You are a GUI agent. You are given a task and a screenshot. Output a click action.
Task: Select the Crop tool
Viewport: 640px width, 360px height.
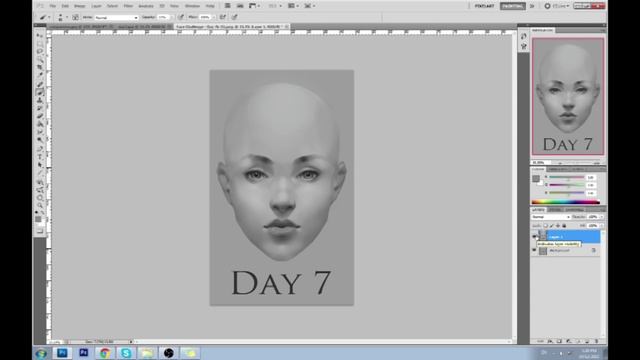coord(40,68)
